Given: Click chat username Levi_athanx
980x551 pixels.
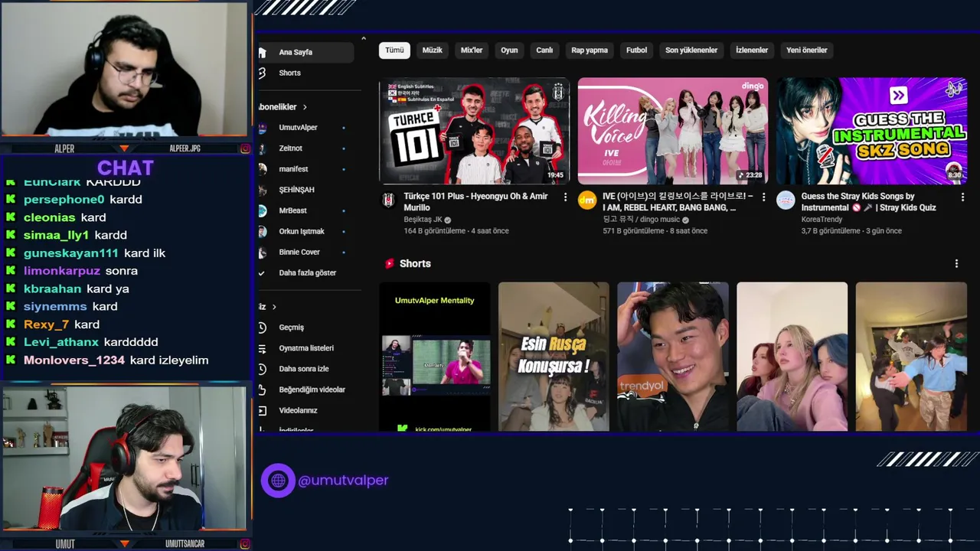Looking at the screenshot, I should 60,342.
